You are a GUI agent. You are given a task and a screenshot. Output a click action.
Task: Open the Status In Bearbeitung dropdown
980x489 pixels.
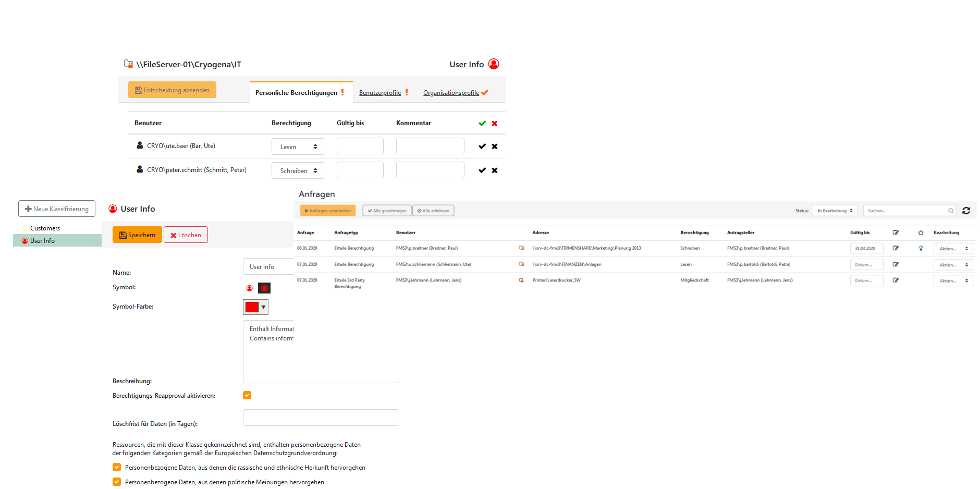tap(834, 211)
